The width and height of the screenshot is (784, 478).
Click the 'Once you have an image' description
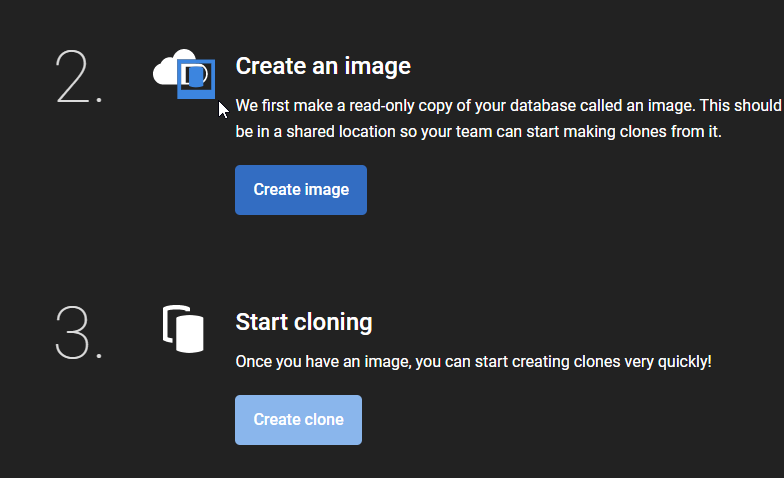click(x=473, y=360)
